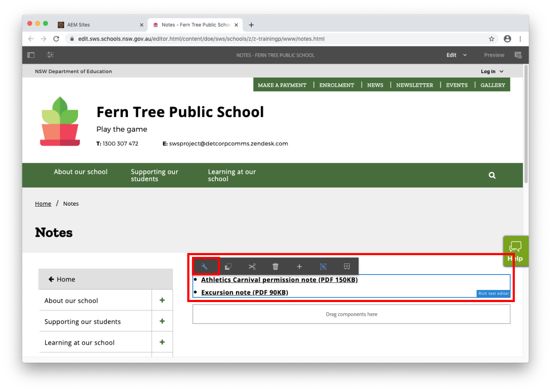Click the Cut scissors icon

(x=252, y=266)
